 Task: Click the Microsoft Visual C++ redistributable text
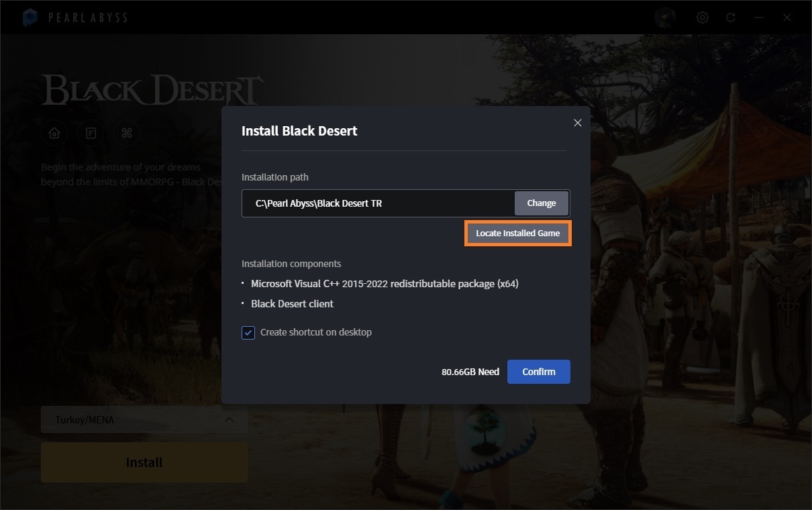[385, 284]
